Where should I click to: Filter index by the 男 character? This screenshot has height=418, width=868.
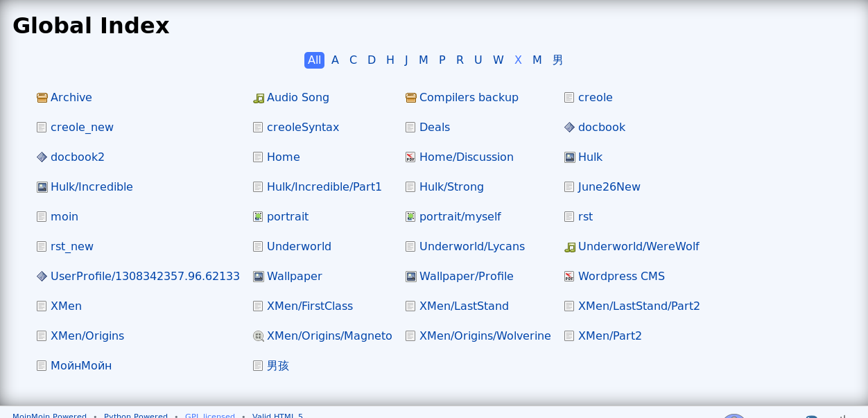click(x=557, y=60)
